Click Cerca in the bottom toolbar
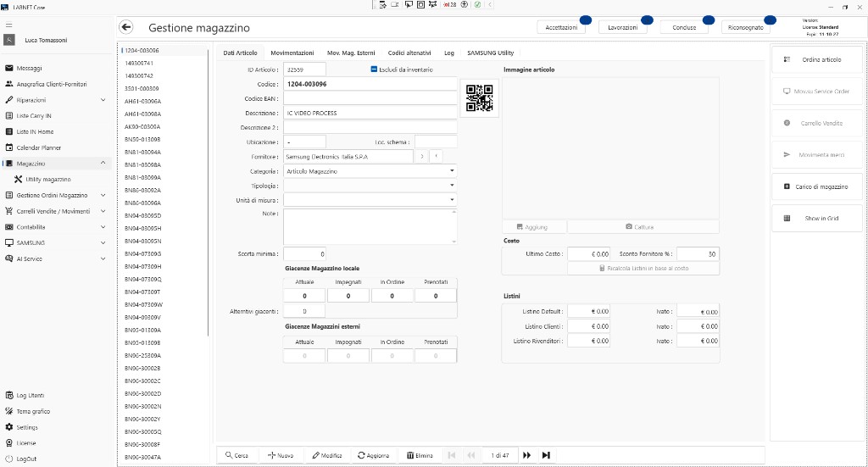The width and height of the screenshot is (868, 467). pyautogui.click(x=237, y=455)
